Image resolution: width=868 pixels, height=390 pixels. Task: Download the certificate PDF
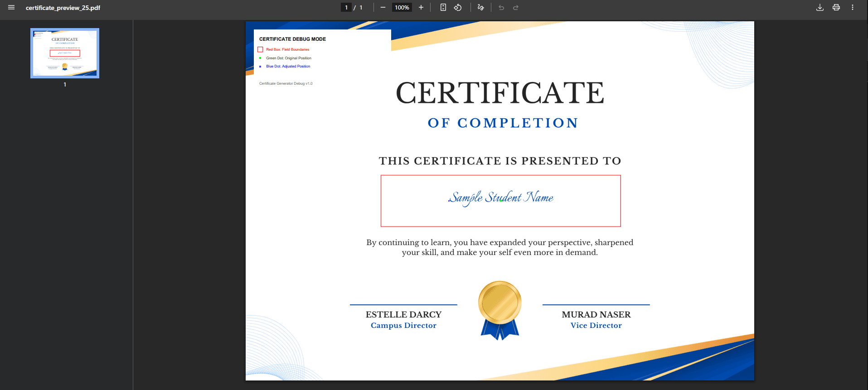coord(820,7)
